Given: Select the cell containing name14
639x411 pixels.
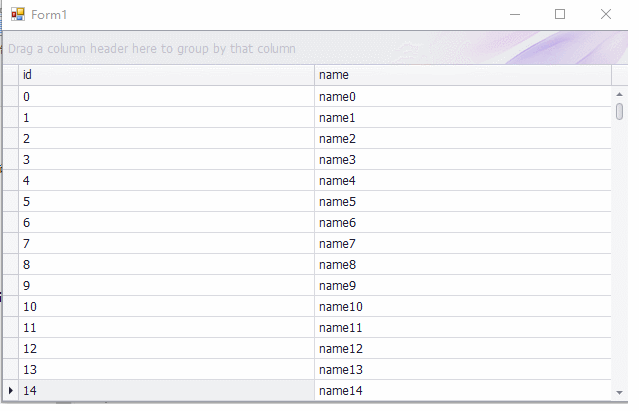Looking at the screenshot, I should pyautogui.click(x=463, y=390).
